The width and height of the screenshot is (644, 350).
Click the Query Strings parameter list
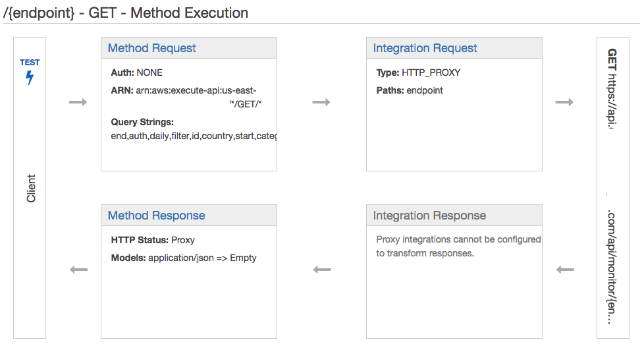pyautogui.click(x=194, y=136)
